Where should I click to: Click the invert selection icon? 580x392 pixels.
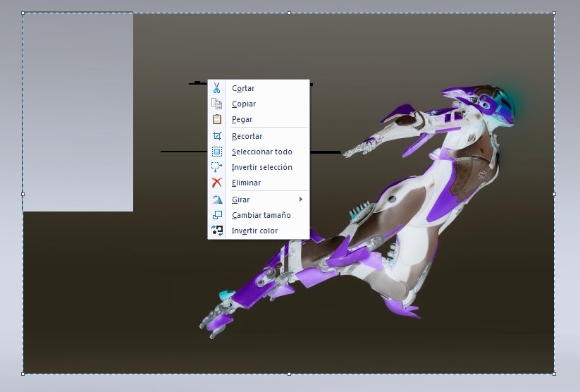(217, 167)
